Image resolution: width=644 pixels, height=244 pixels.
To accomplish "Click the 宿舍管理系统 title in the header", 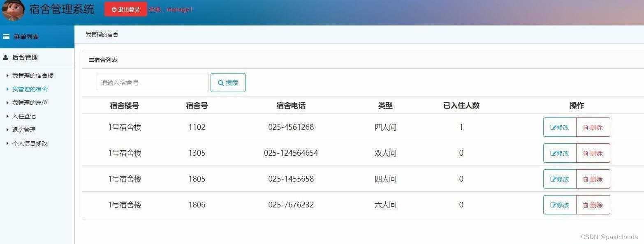I will pos(62,9).
